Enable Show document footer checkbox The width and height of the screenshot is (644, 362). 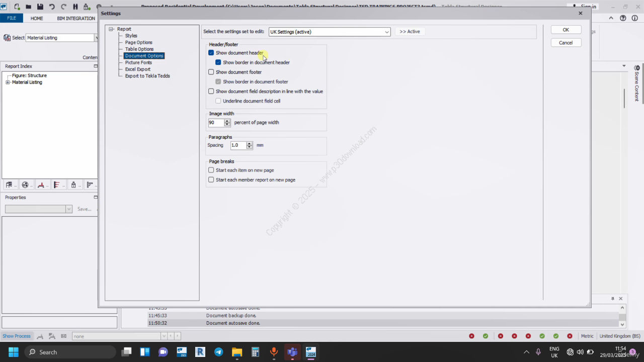click(x=211, y=72)
